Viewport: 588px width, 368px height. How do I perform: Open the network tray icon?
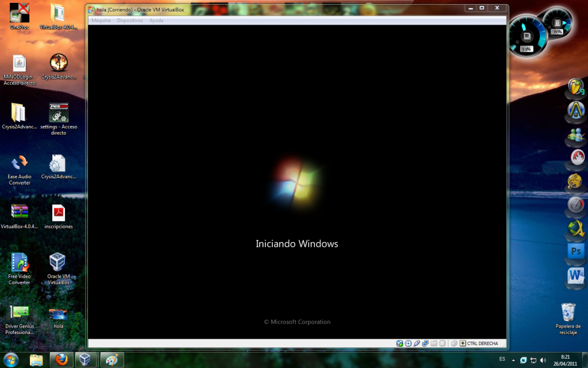point(533,360)
